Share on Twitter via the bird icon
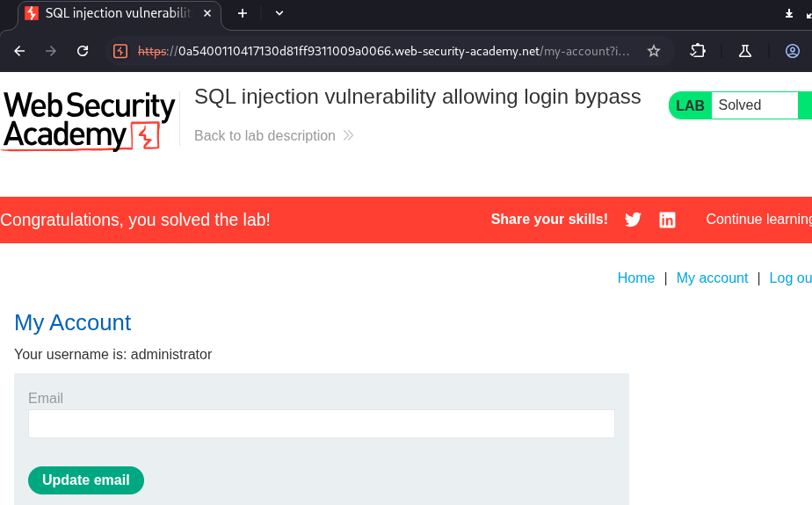812x505 pixels. pyautogui.click(x=633, y=220)
